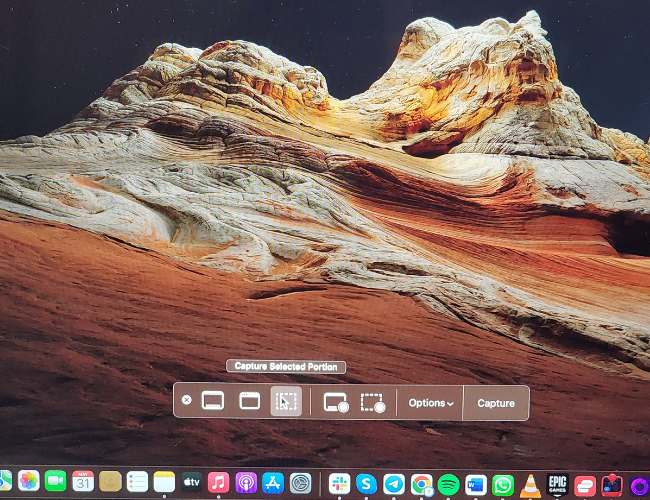
Task: Select Capture Entire Screen icon
Action: (213, 400)
